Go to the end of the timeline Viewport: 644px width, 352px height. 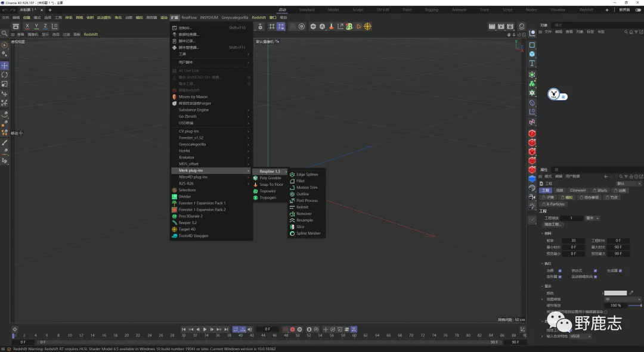click(226, 329)
